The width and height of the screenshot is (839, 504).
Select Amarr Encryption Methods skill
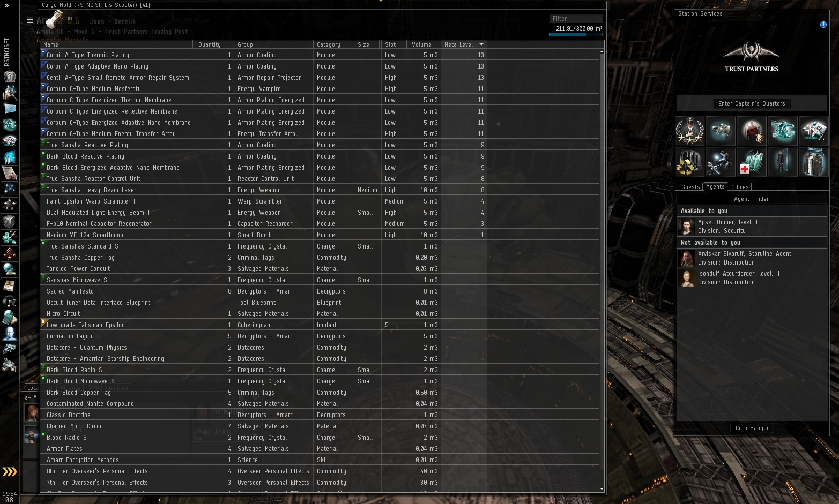click(320, 460)
